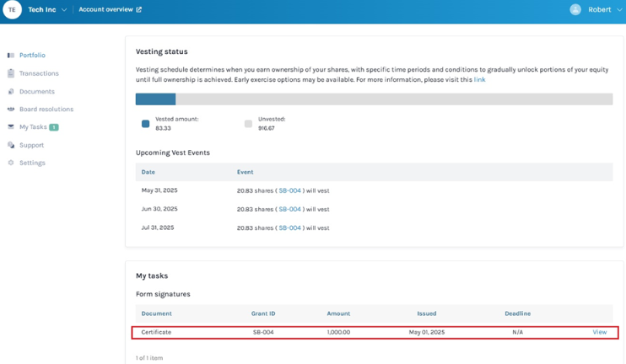
Task: Click the Certificate document cell
Action: coord(156,332)
